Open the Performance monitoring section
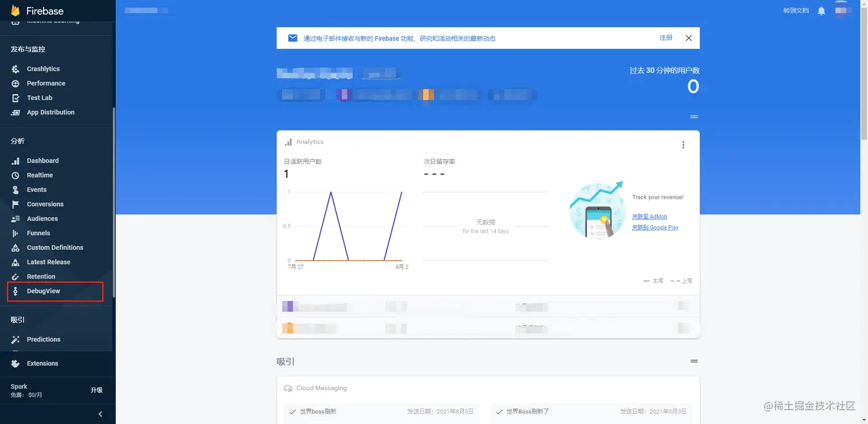Viewport: 868px width, 424px height. (46, 83)
